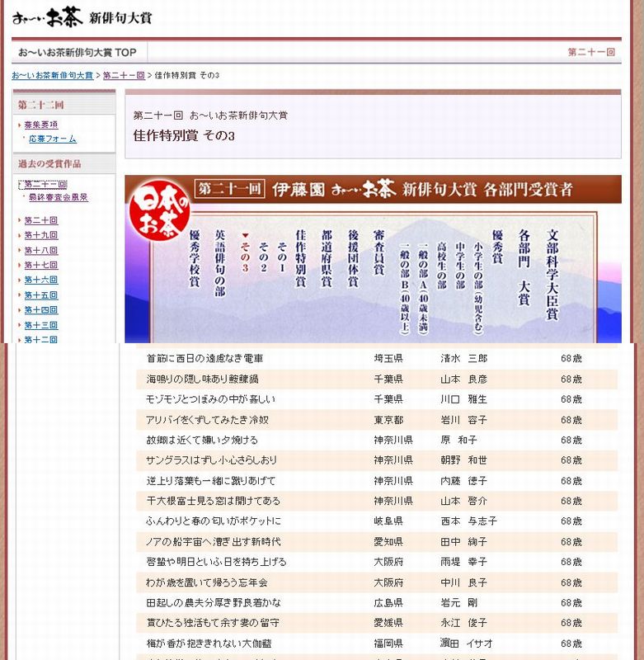Click the 第二十二回 sidebar heading
Viewport: 644px width, 660px height.
(40, 105)
